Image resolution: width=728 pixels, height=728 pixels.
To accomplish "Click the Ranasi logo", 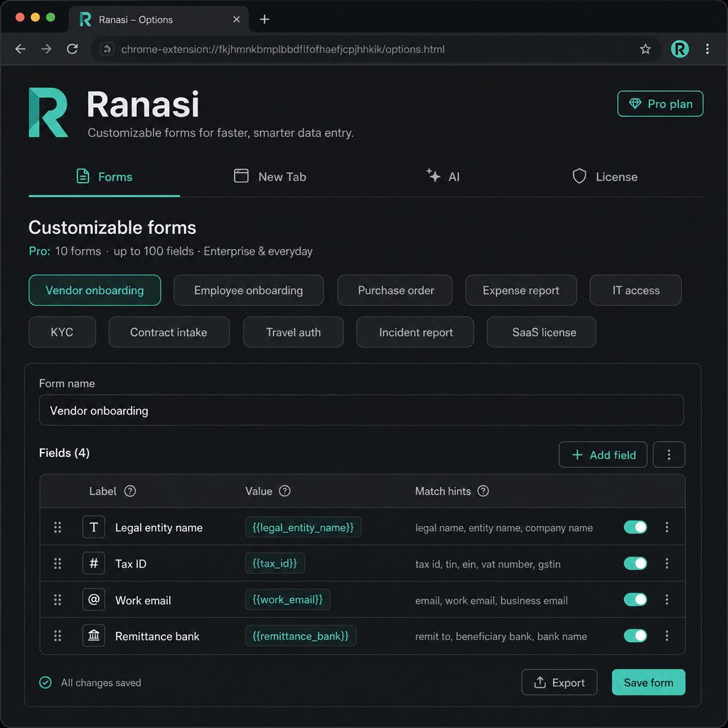I will [x=48, y=112].
